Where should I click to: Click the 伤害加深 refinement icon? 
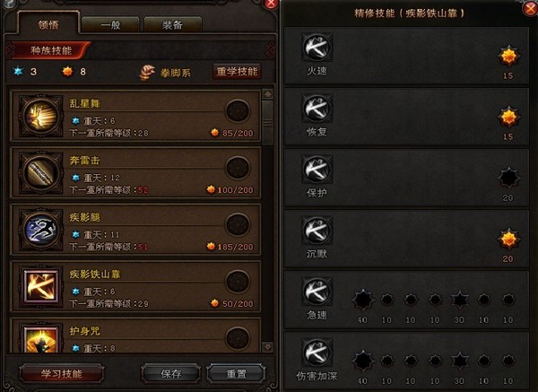317,353
